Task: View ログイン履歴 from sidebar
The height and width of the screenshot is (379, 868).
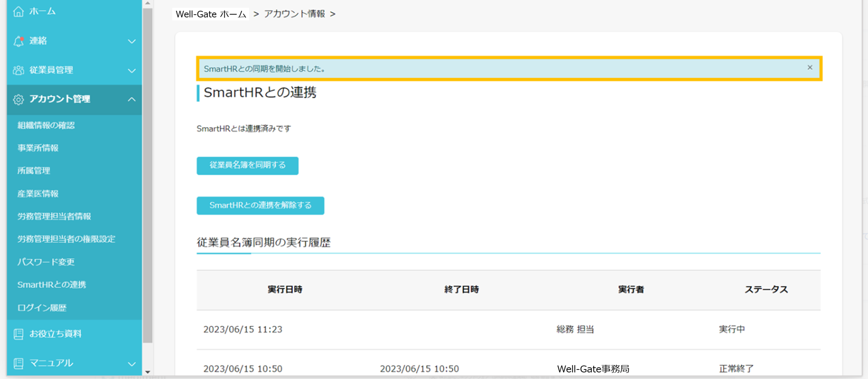Action: [x=42, y=307]
